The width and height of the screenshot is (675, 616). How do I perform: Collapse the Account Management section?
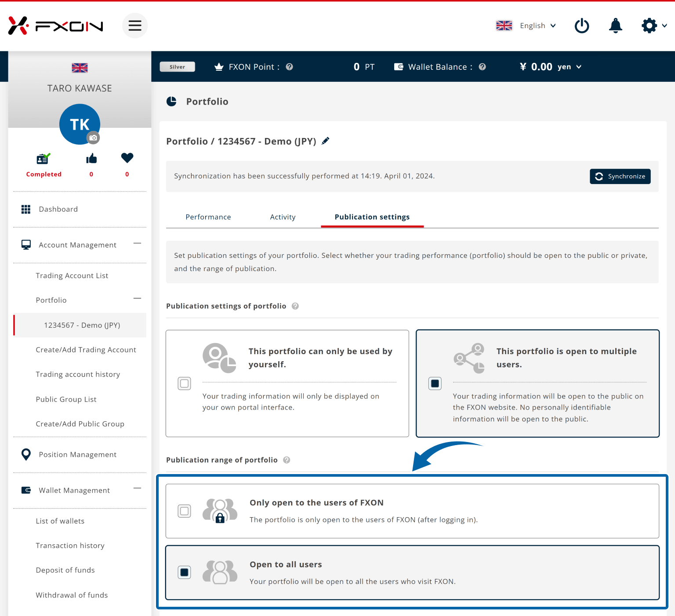click(x=138, y=243)
